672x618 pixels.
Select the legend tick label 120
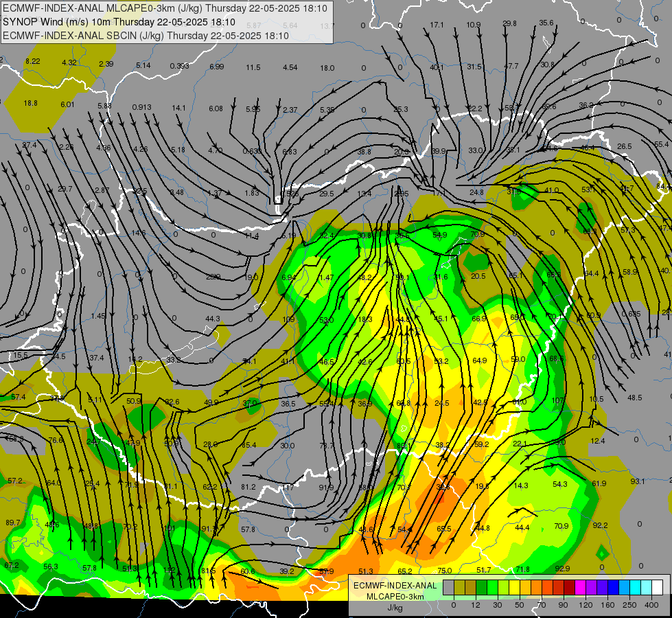coord(586,605)
